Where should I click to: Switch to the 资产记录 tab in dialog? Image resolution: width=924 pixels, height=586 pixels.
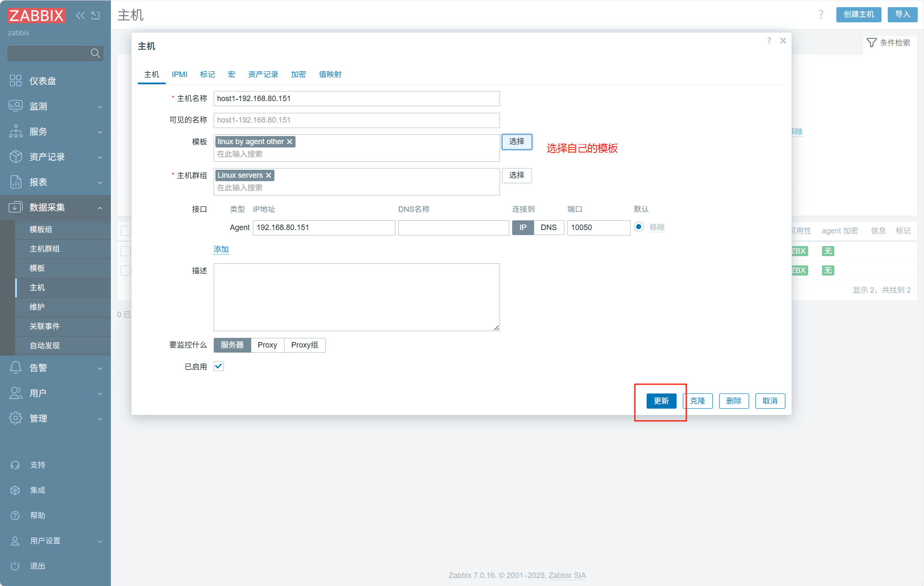pos(263,75)
